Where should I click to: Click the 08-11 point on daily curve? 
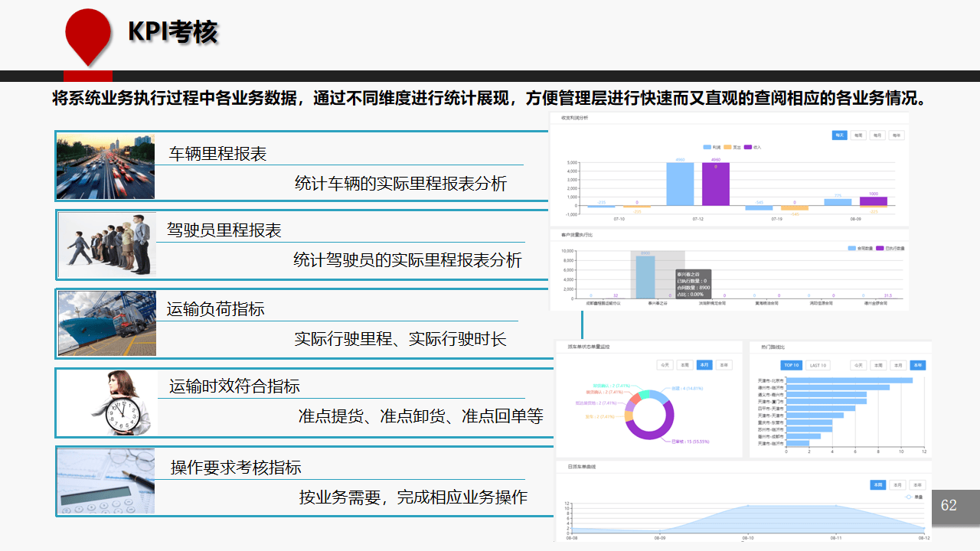pos(836,506)
